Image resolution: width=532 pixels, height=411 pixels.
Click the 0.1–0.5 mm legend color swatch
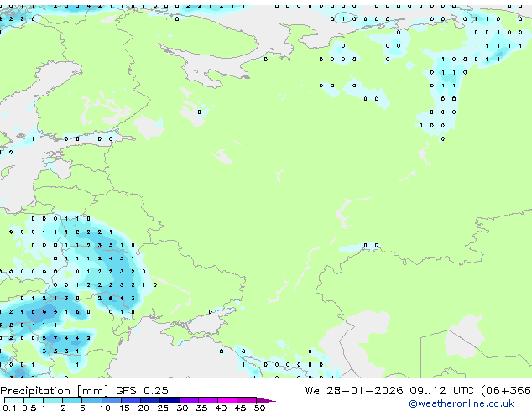click(x=14, y=400)
